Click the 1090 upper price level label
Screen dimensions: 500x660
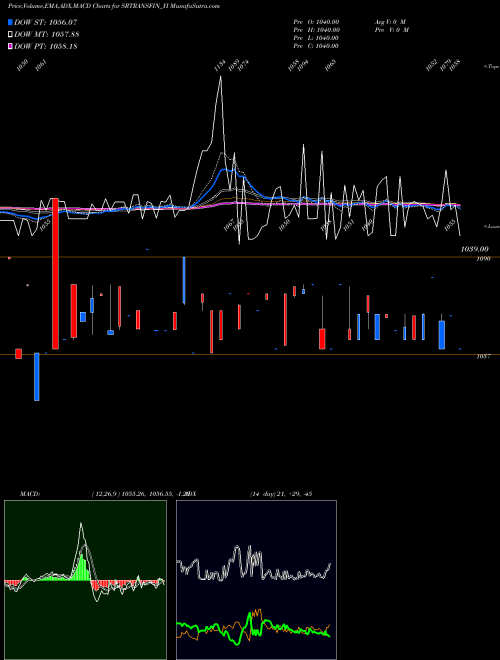(x=483, y=259)
